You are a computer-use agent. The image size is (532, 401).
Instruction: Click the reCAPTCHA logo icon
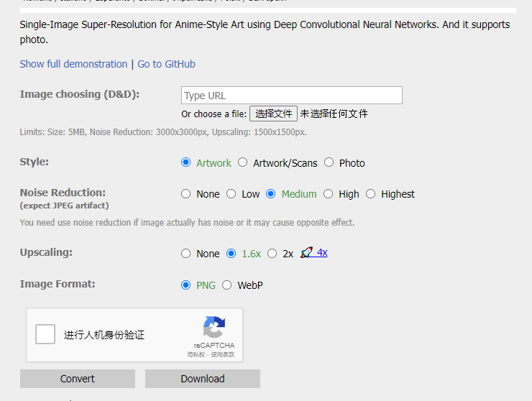tap(214, 328)
